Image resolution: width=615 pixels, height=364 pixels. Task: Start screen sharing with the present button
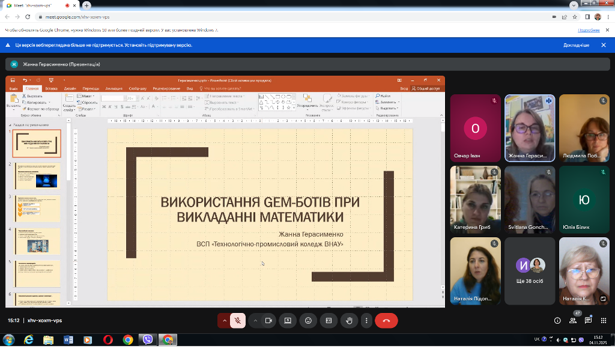pos(288,321)
